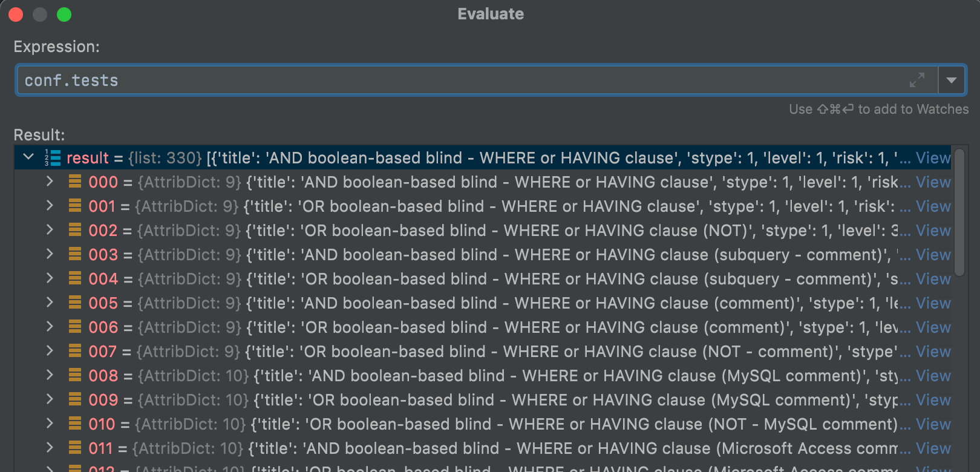Click the expand expression field icon

(916, 80)
